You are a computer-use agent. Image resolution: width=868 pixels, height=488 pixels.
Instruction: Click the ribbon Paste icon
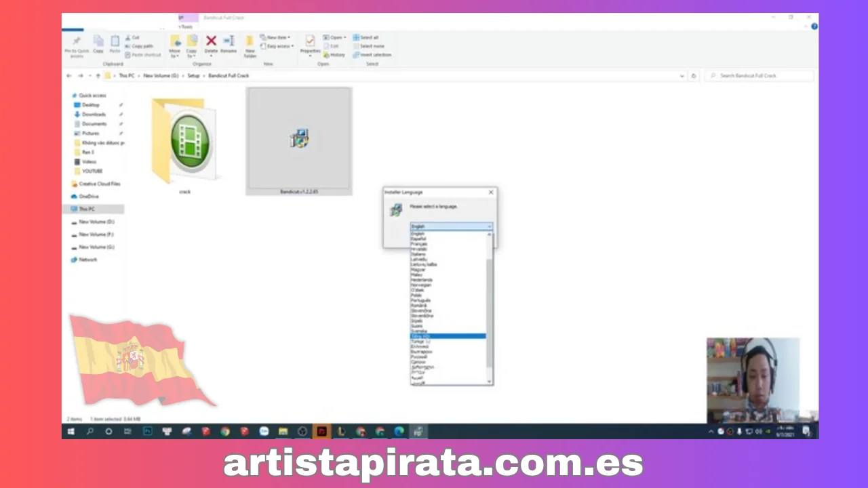pyautogui.click(x=115, y=41)
